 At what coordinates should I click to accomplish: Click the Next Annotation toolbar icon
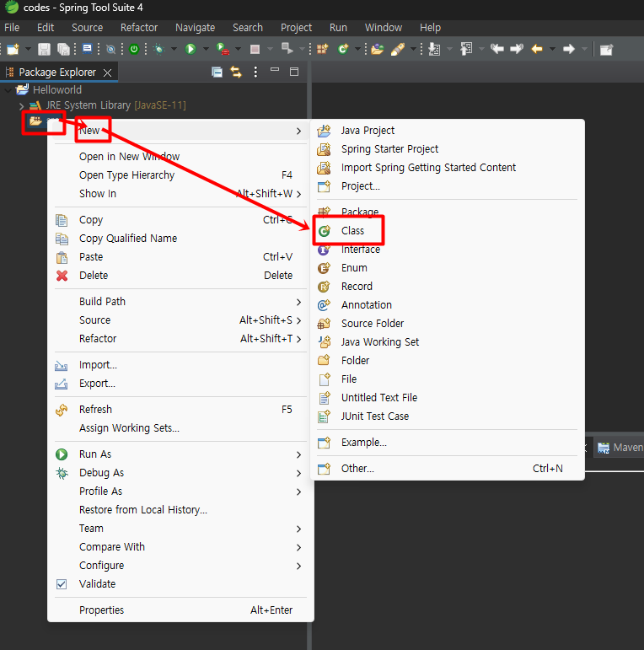(x=434, y=50)
